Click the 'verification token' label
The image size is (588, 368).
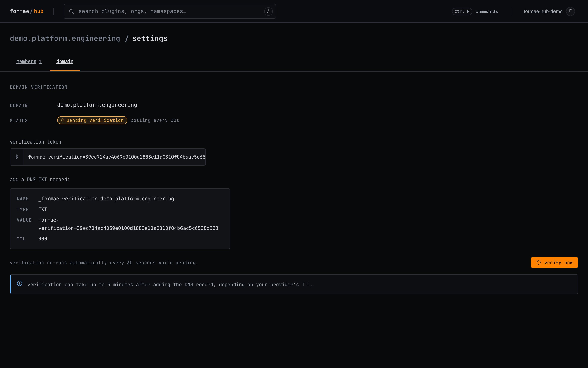pyautogui.click(x=36, y=142)
